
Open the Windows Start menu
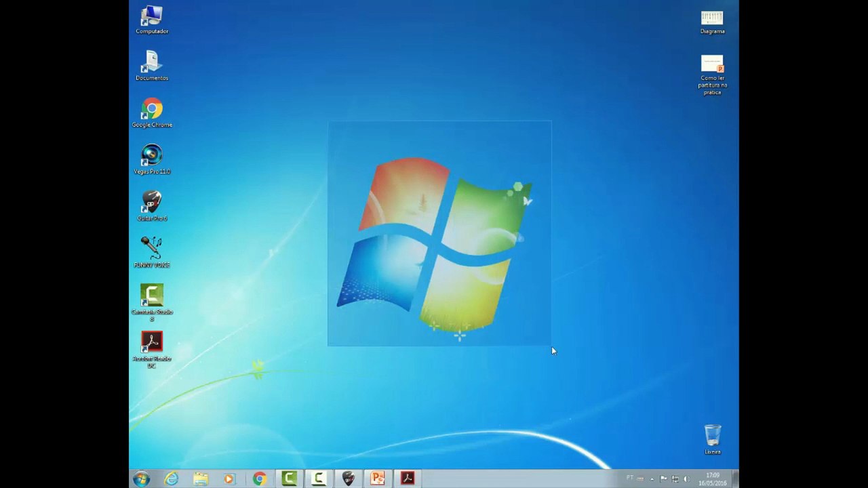point(142,479)
